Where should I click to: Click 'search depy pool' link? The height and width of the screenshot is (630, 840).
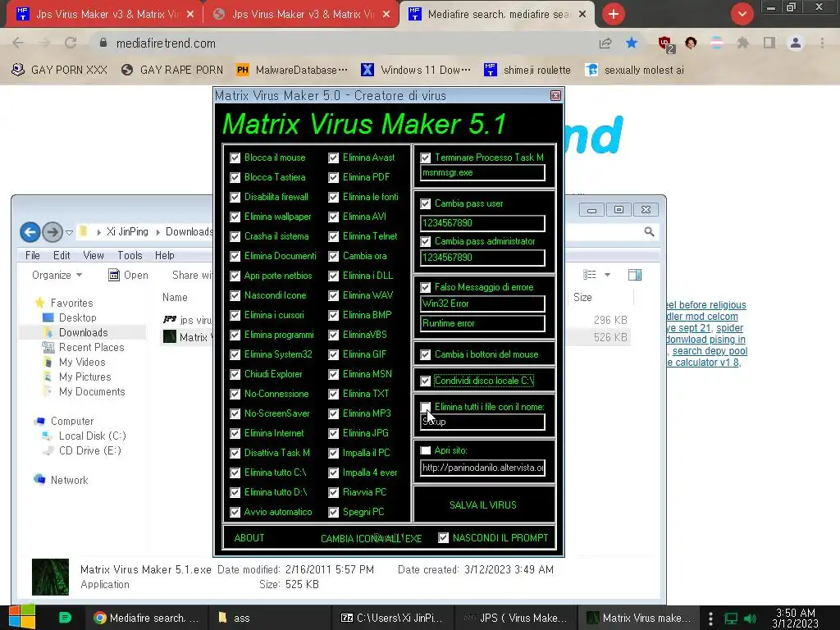pyautogui.click(x=710, y=351)
